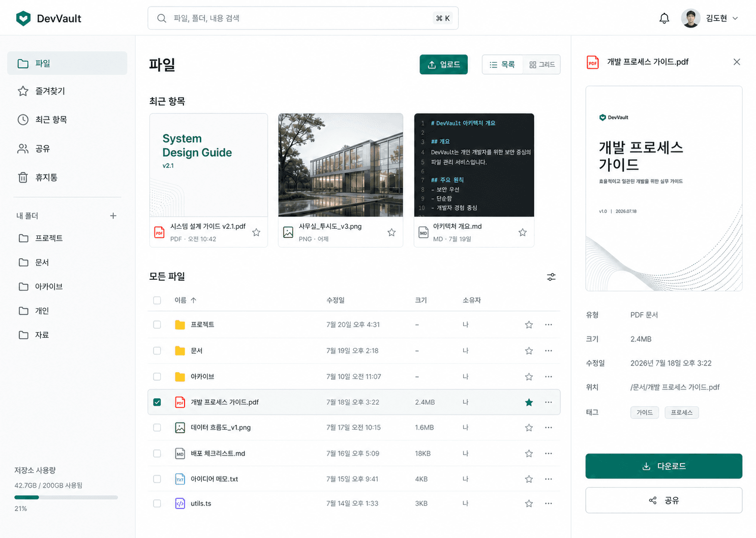This screenshot has width=756, height=538.
Task: Click the 개발 프로세스 가이드 preview image
Action: 664,189
